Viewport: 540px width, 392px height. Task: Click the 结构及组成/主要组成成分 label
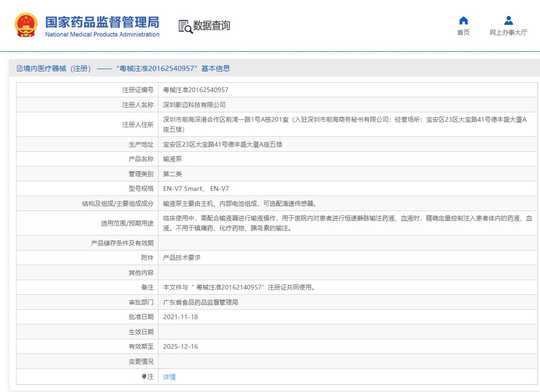(x=118, y=204)
